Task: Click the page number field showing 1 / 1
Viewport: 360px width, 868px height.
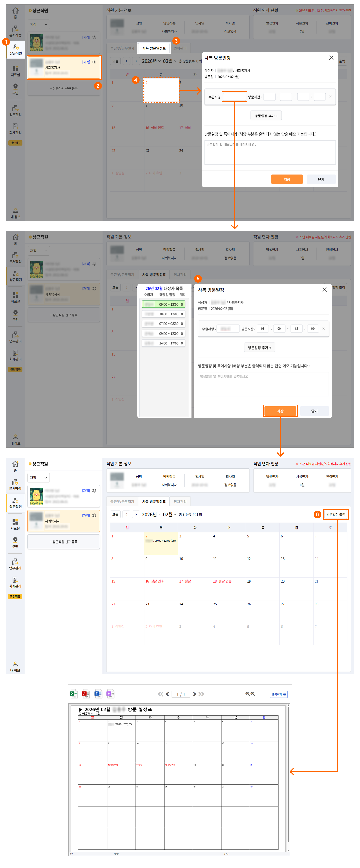Action: [181, 694]
